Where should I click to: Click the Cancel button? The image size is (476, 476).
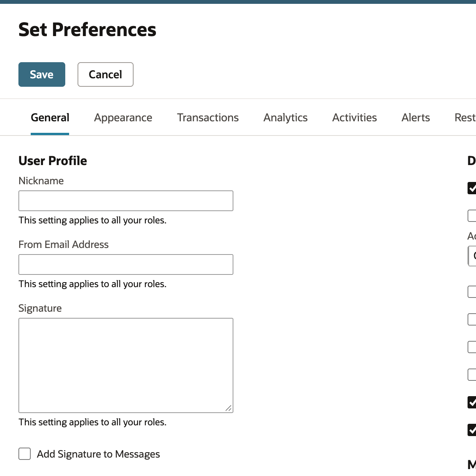point(106,74)
